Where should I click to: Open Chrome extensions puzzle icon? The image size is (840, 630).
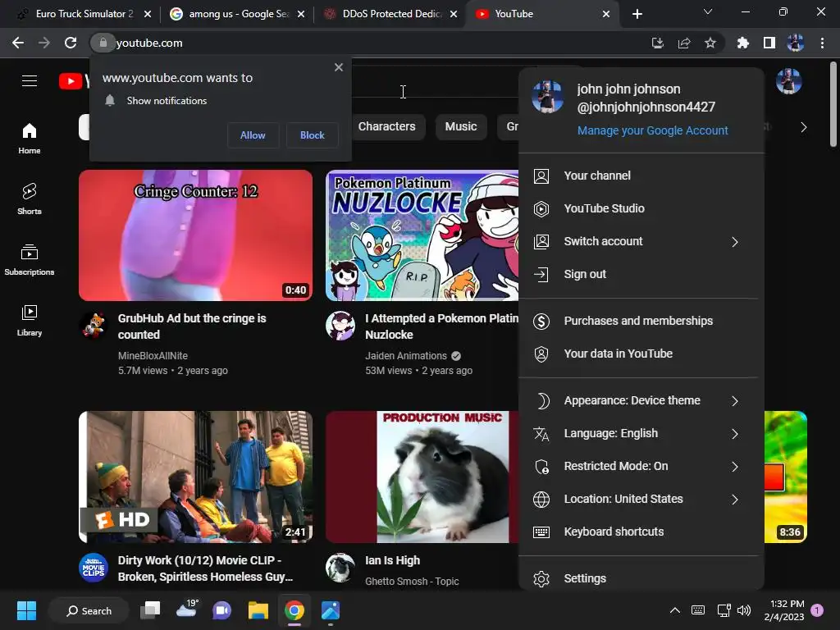[x=742, y=43]
